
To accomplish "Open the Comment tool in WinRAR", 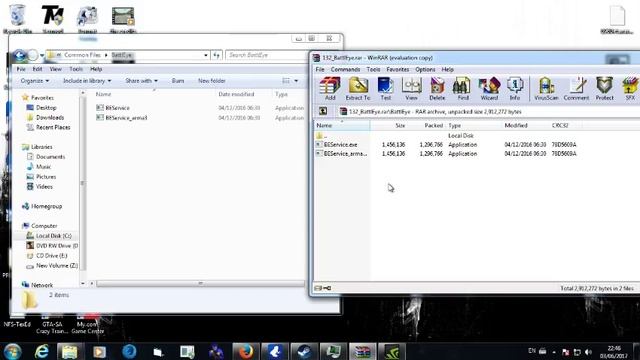I will (x=576, y=89).
